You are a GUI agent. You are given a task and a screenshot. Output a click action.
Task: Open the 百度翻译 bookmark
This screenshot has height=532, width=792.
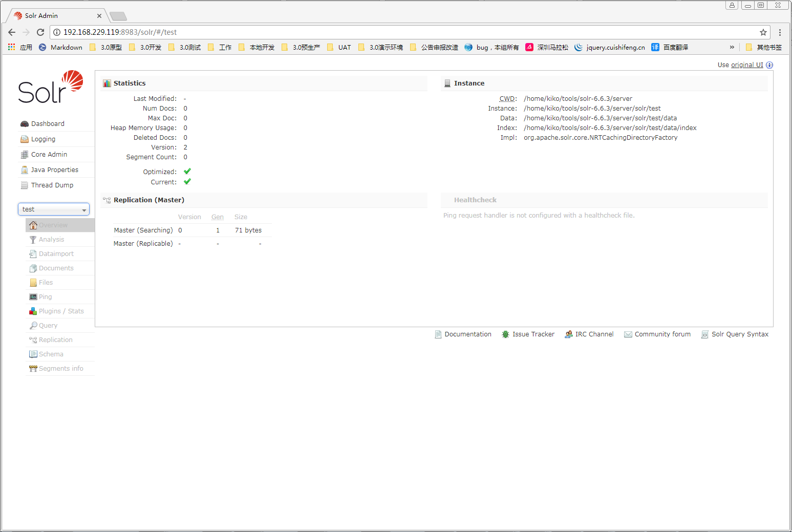[670, 47]
